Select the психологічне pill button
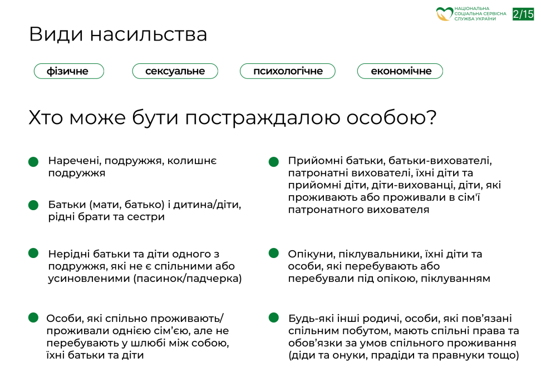The image size is (541, 392). (x=288, y=71)
